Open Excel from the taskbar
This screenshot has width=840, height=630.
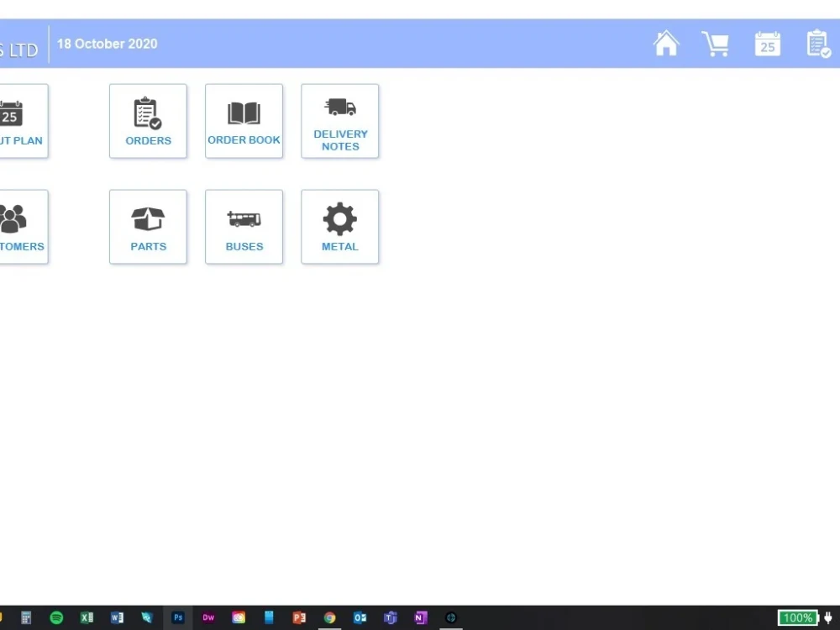(x=87, y=617)
